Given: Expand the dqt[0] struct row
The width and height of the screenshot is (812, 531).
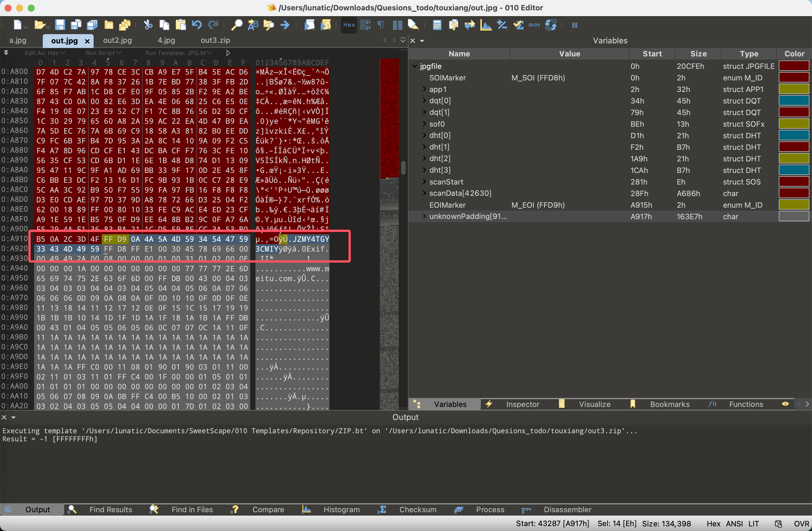Looking at the screenshot, I should (424, 101).
